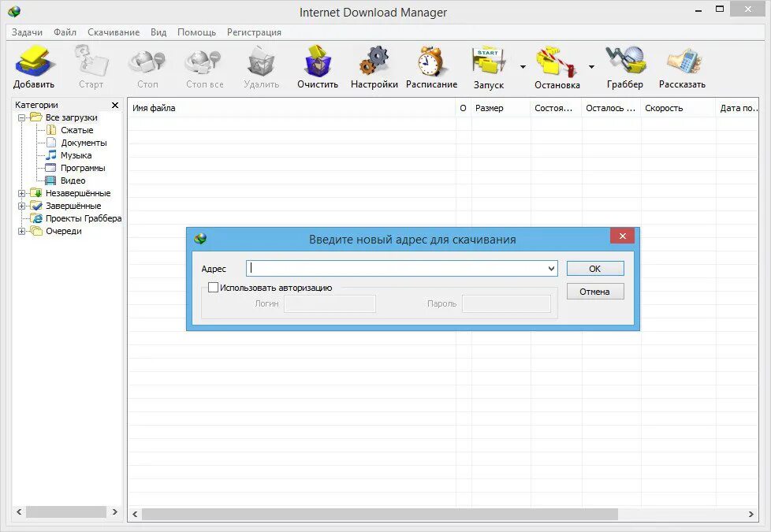Click the Старт toolbar icon
The height and width of the screenshot is (532, 771).
(x=91, y=61)
